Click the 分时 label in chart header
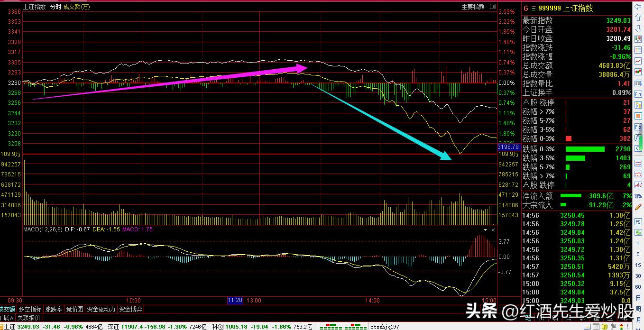This screenshot has width=644, height=330. 55,7
